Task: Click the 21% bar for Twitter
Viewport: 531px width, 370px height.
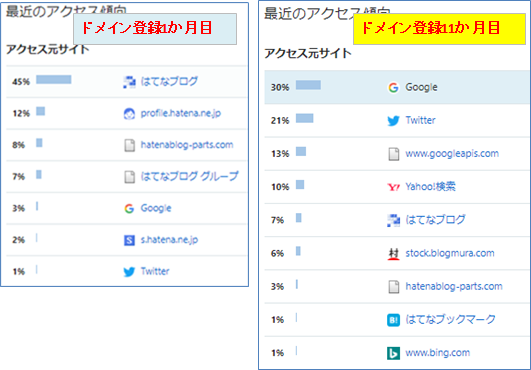Action: 304,118
